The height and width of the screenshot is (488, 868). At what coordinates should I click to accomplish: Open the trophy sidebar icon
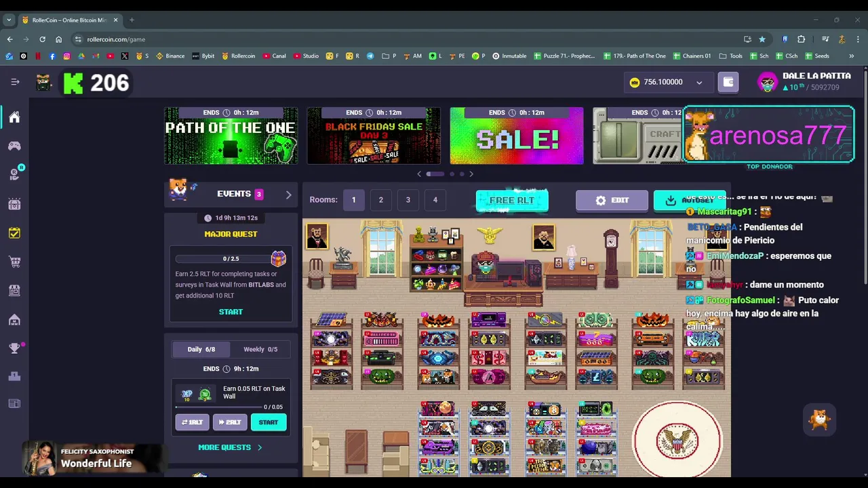pyautogui.click(x=14, y=348)
